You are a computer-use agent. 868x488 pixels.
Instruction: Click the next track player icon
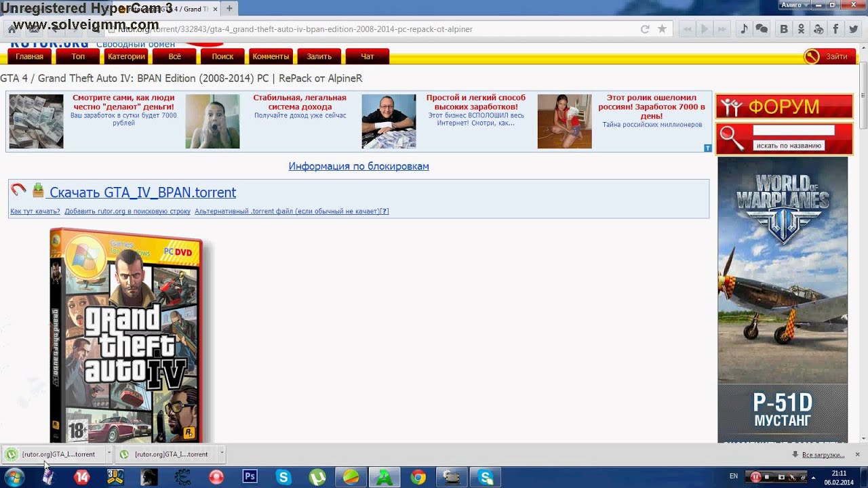(x=722, y=29)
